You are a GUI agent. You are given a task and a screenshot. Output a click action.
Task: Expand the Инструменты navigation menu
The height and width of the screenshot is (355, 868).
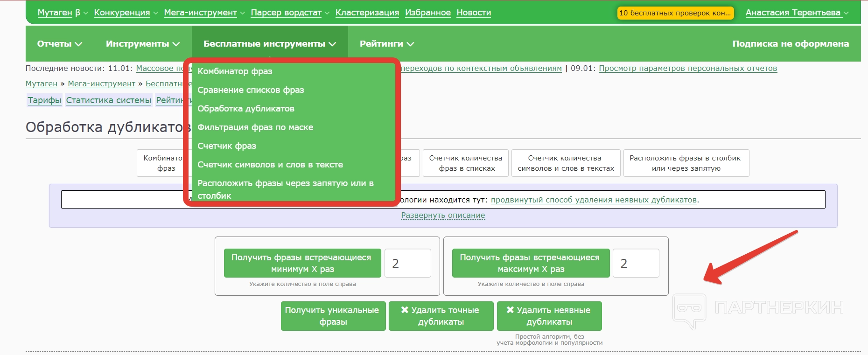[x=143, y=44]
